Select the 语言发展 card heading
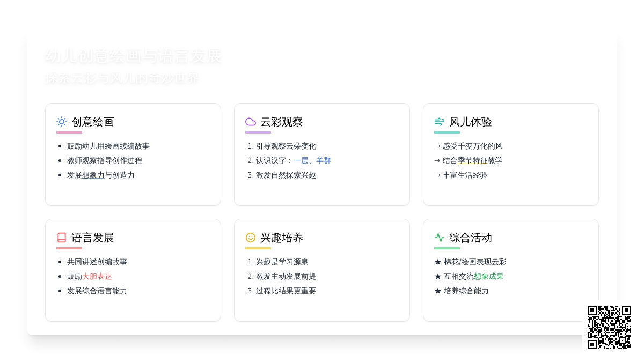 93,238
